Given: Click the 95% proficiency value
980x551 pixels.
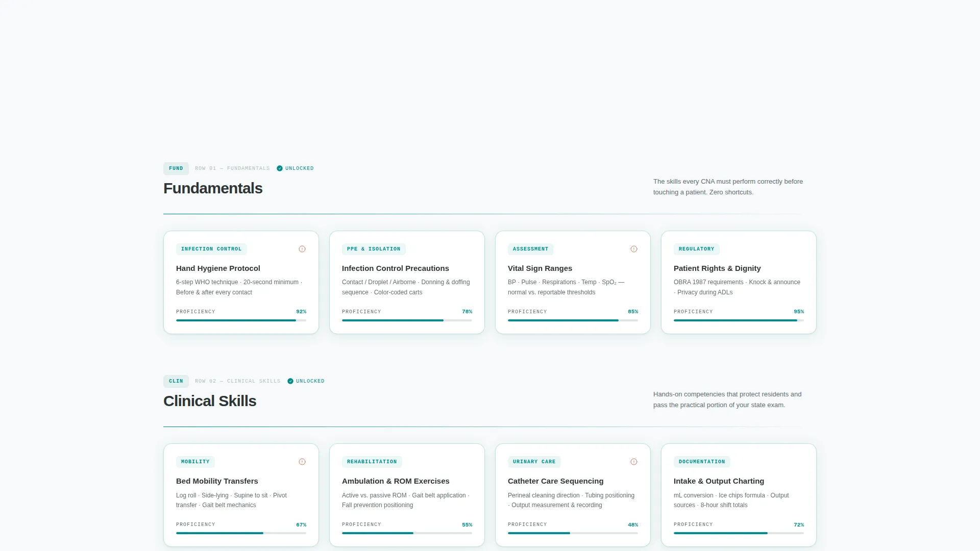Looking at the screenshot, I should click(x=799, y=312).
